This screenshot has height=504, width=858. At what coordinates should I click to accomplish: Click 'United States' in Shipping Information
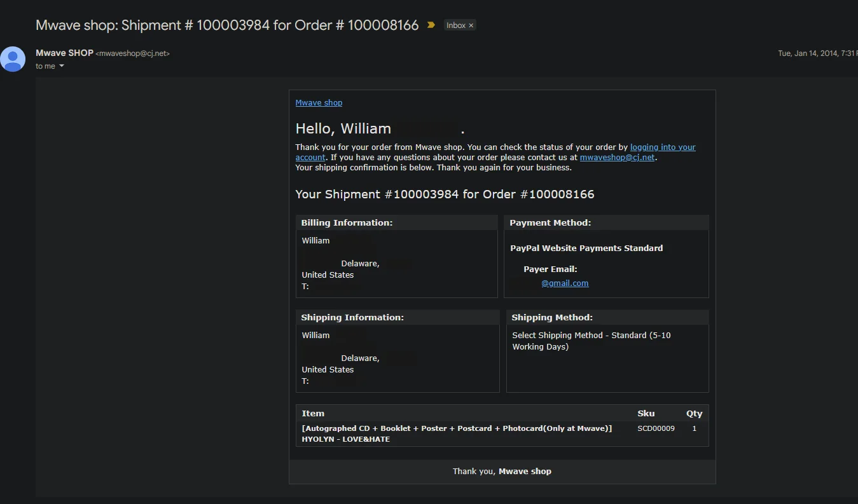328,369
